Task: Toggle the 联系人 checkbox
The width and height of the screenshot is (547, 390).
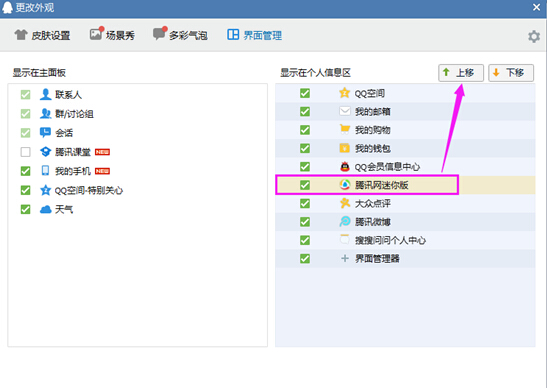Action: 25,95
